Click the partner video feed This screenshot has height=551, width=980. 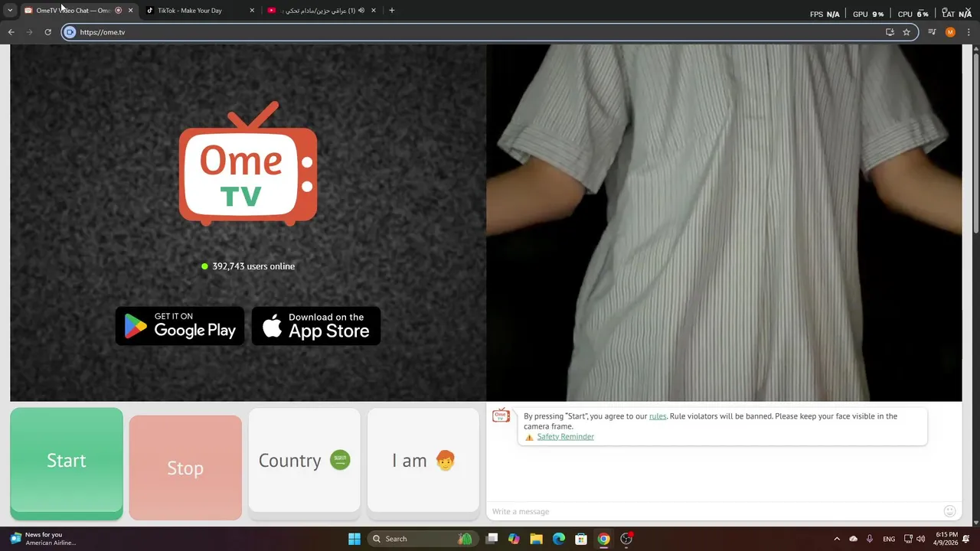click(724, 223)
